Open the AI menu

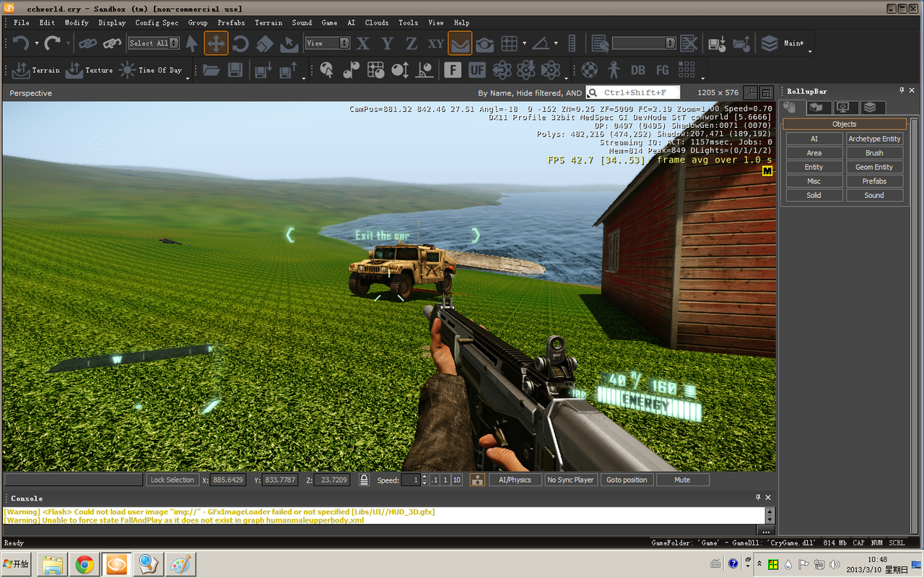click(352, 22)
